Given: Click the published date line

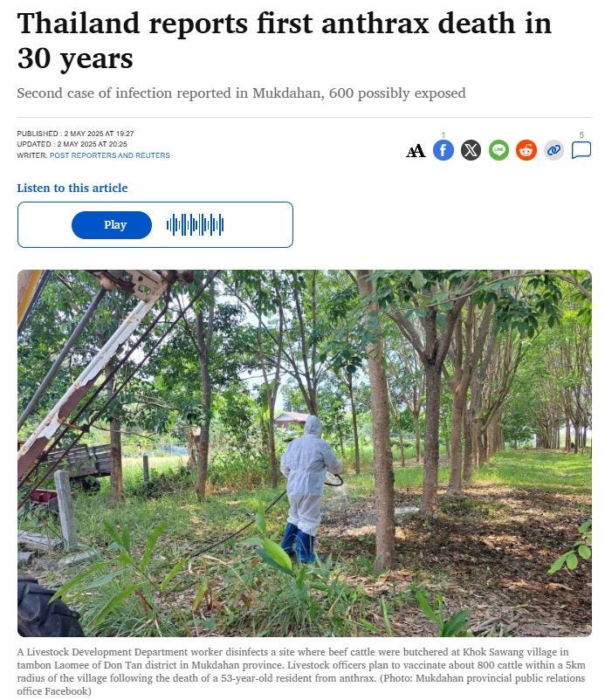Looking at the screenshot, I should 75,134.
